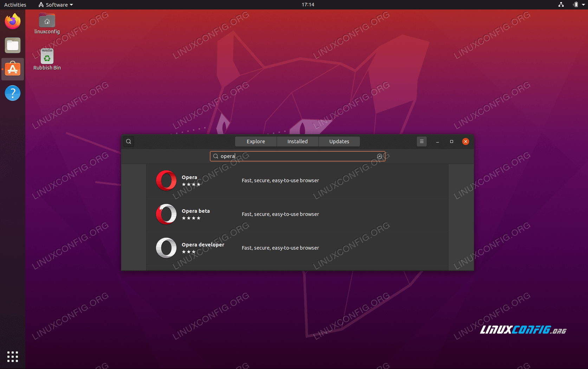Switch to the Explore tab
Screen dimensions: 588x369
point(256,141)
